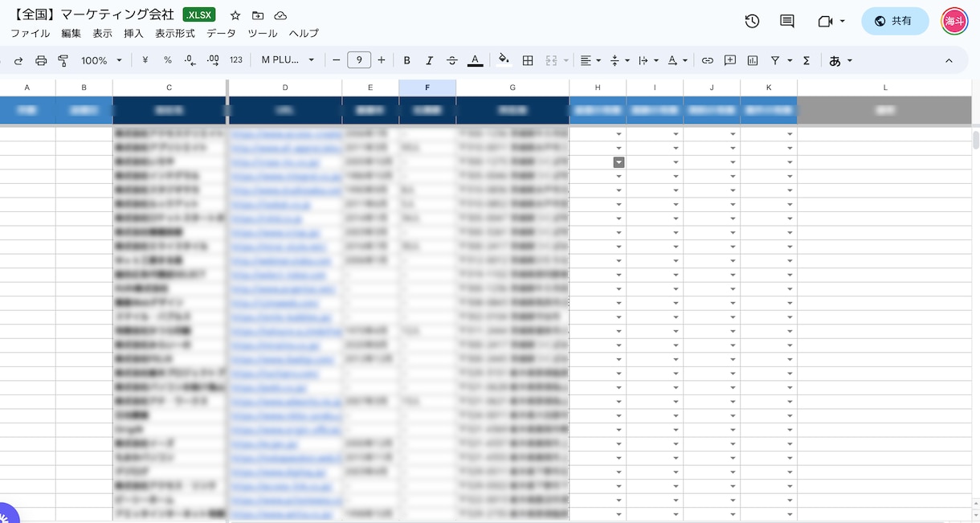Screen dimensions: 980x523
Task: Hide the menus with the collapse chevron
Action: click(949, 60)
